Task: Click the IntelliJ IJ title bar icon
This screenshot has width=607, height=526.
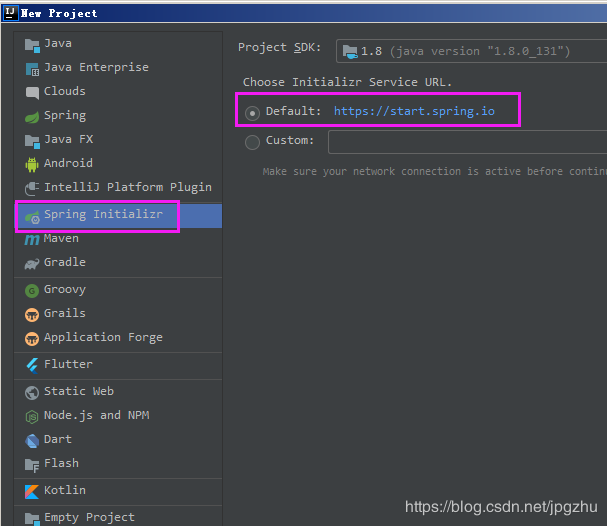Action: (10, 13)
